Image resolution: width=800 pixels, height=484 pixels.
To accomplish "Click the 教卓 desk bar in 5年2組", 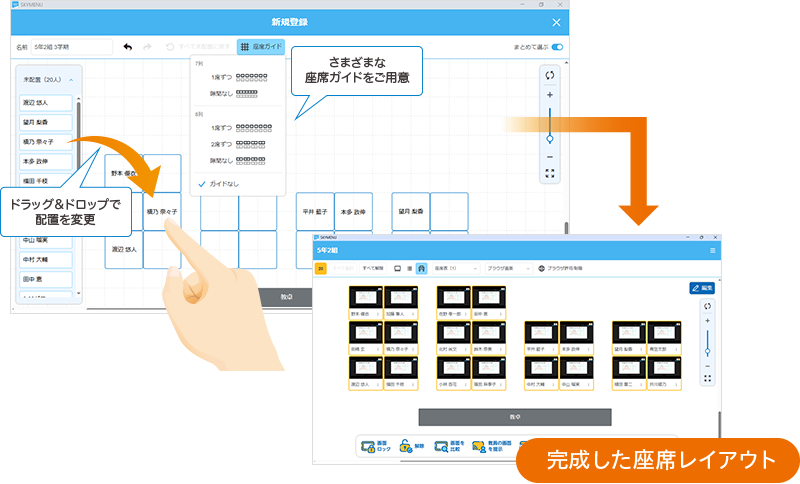I will click(515, 417).
